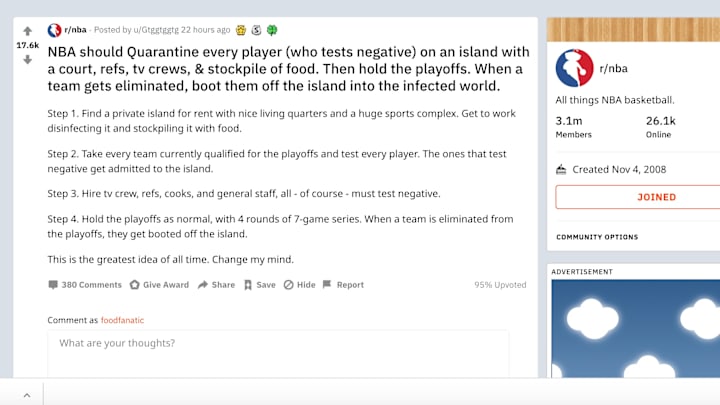Click the r/nba subreddit icon beside post header
This screenshot has width=720, height=405.
click(x=54, y=30)
